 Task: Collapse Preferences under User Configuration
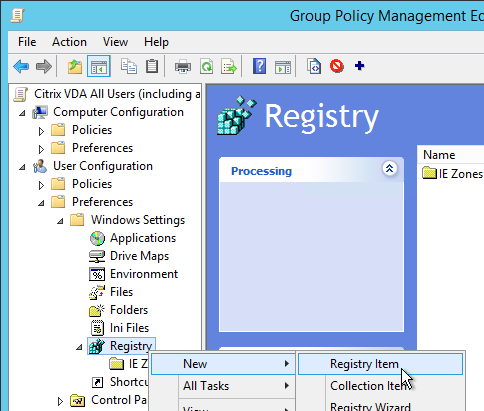click(x=41, y=203)
